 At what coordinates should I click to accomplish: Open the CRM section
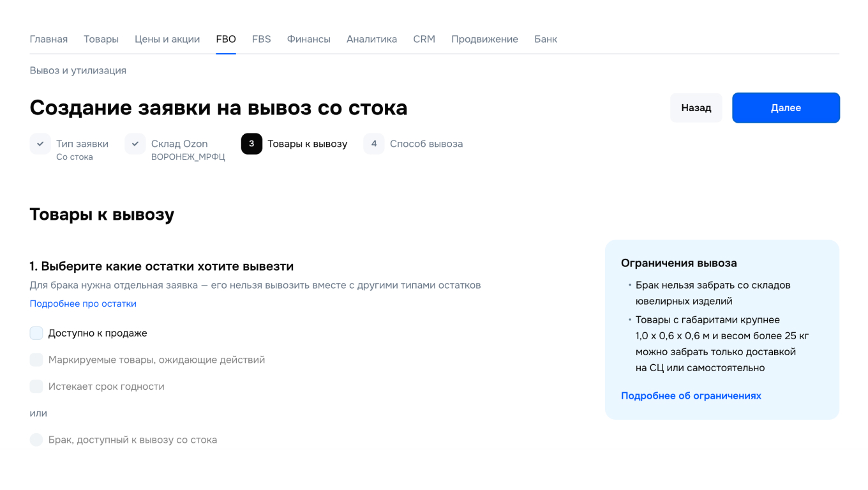(424, 39)
